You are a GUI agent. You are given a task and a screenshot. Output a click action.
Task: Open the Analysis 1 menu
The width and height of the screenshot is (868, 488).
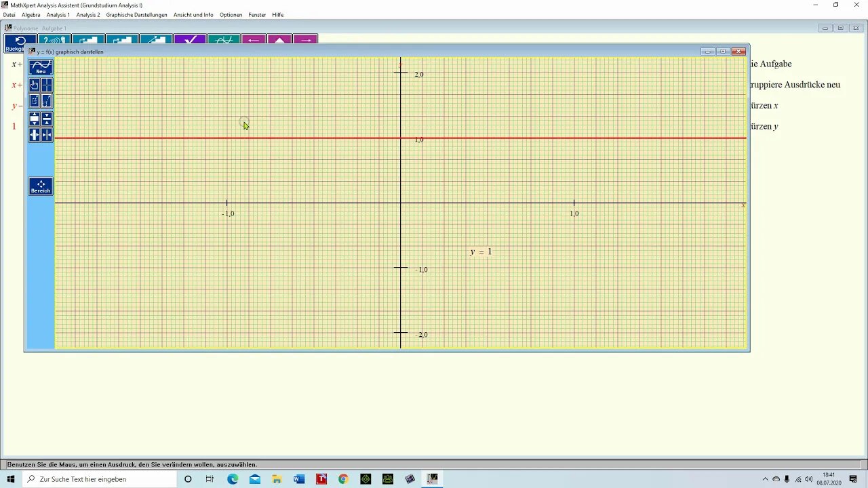pos(58,15)
